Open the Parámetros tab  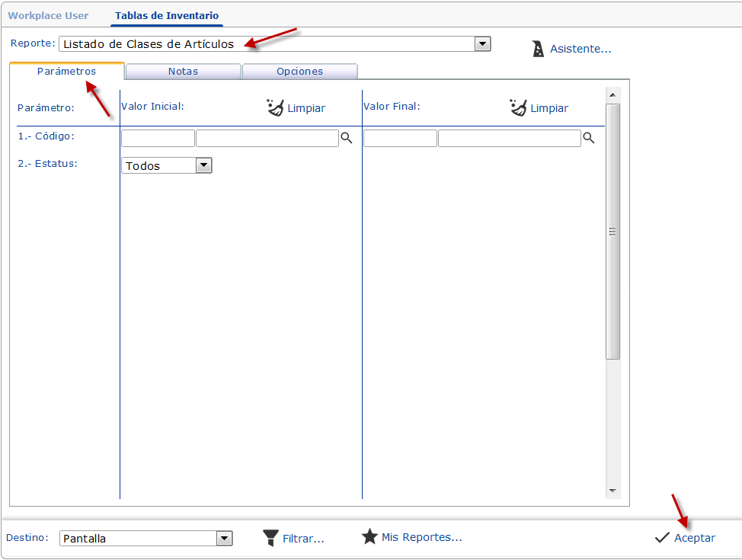67,71
